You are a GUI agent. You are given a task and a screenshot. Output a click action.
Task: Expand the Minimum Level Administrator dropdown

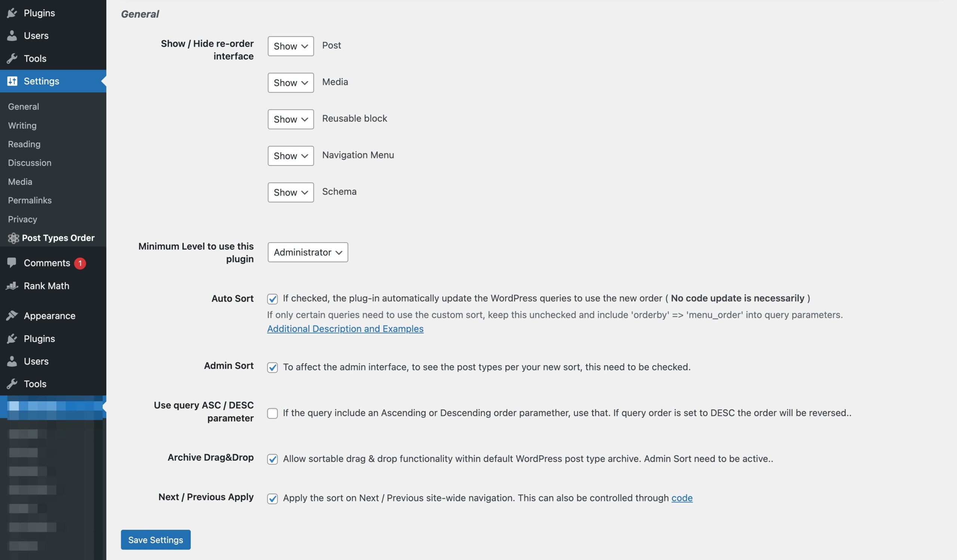pos(307,252)
